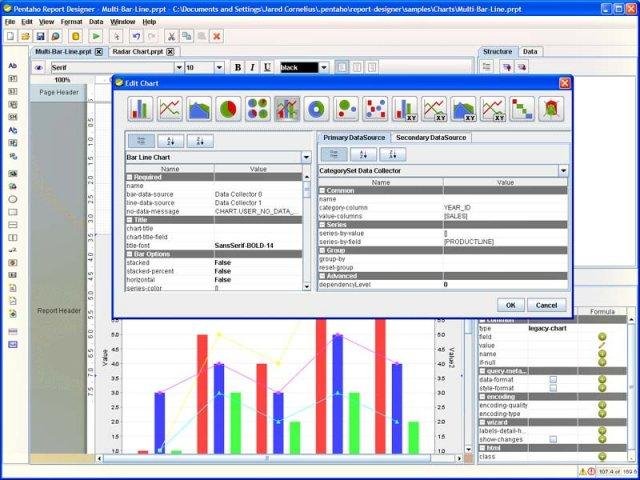Click the Undo toolbar icon
Screen dimensions: 640x480
[x=136, y=36]
